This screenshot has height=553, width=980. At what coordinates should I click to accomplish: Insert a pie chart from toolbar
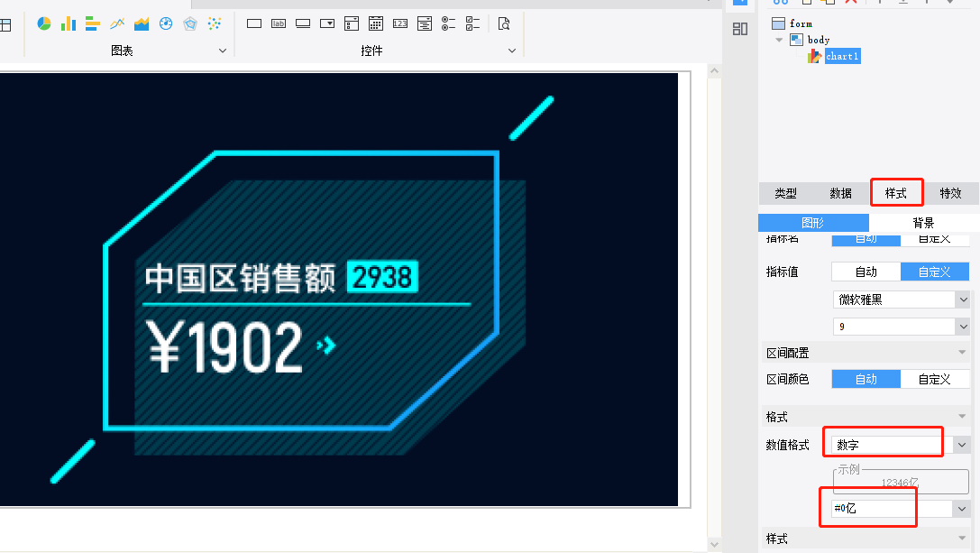pos(44,23)
